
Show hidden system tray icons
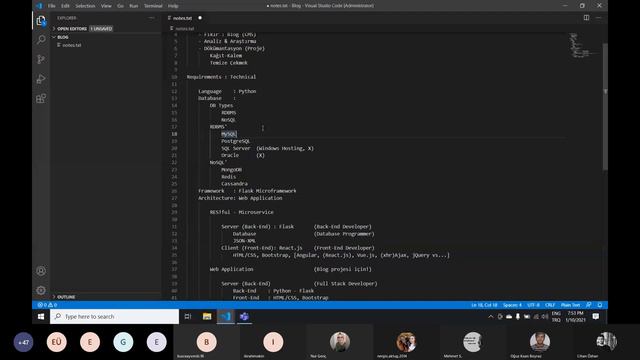click(x=490, y=316)
